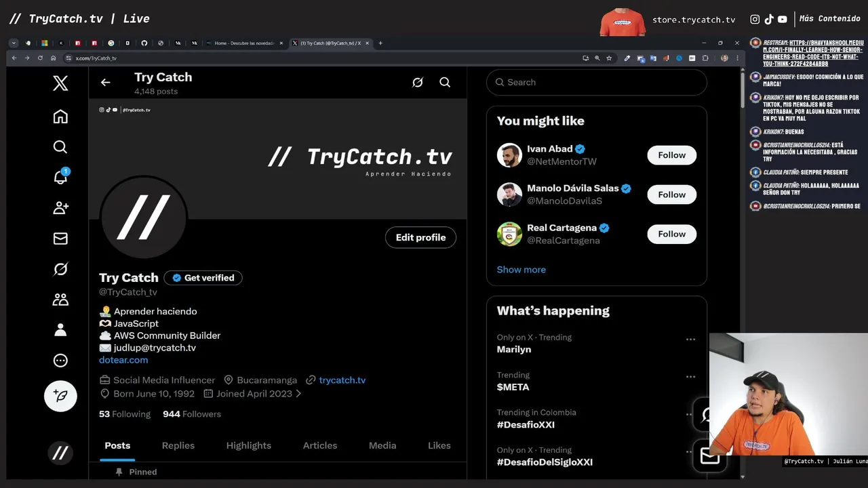Open the tab search dropdown arrow

point(14,43)
